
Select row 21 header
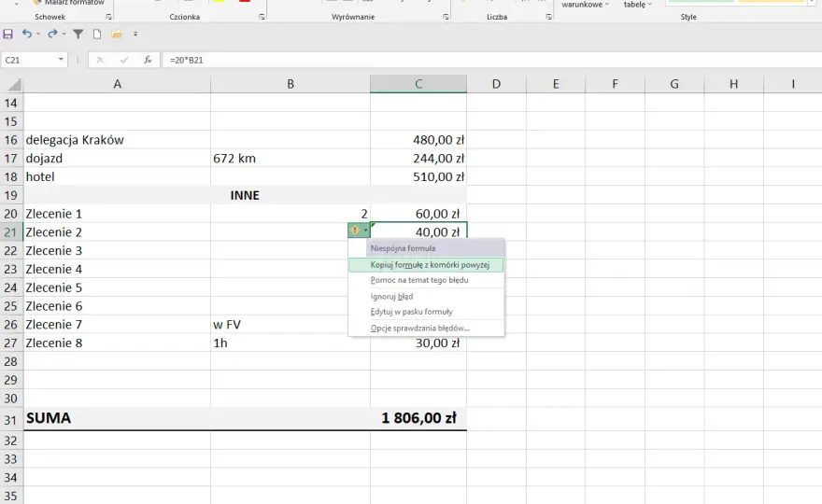11,232
